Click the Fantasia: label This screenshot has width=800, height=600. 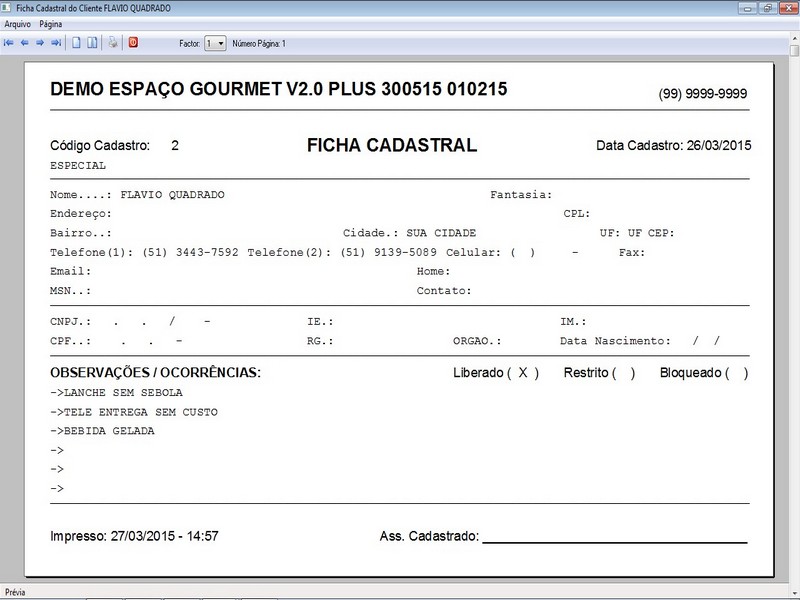521,194
